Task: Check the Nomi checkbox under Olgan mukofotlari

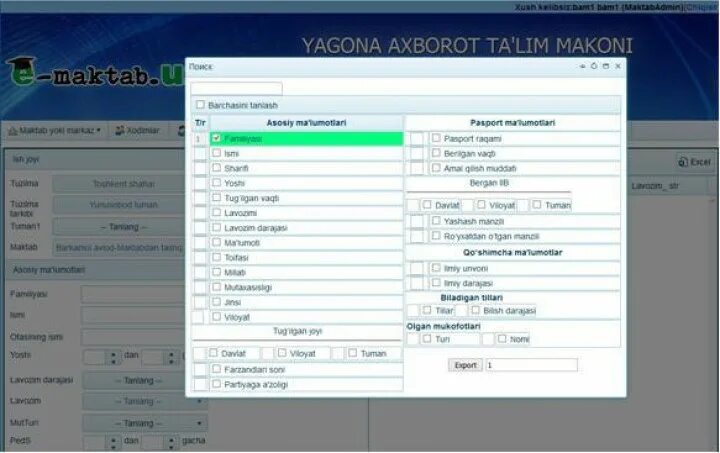Action: coord(502,338)
